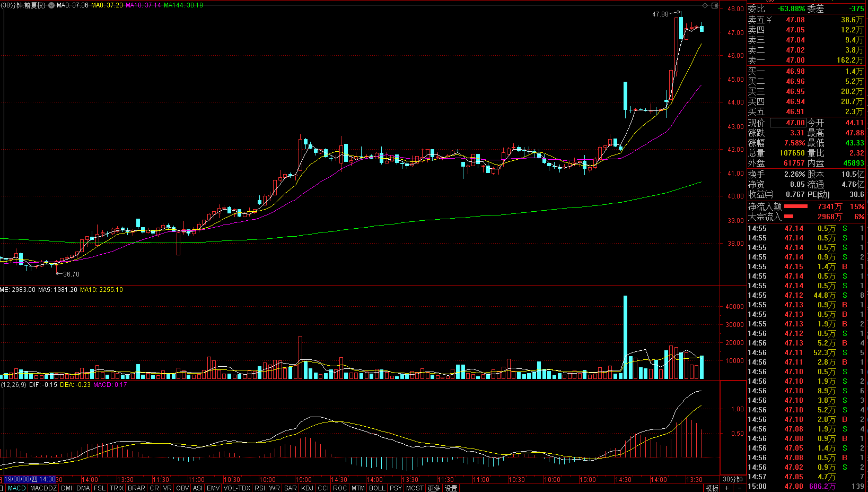Select the BRAR indicator tab
Image resolution: width=868 pixels, height=492 pixels.
[136, 488]
